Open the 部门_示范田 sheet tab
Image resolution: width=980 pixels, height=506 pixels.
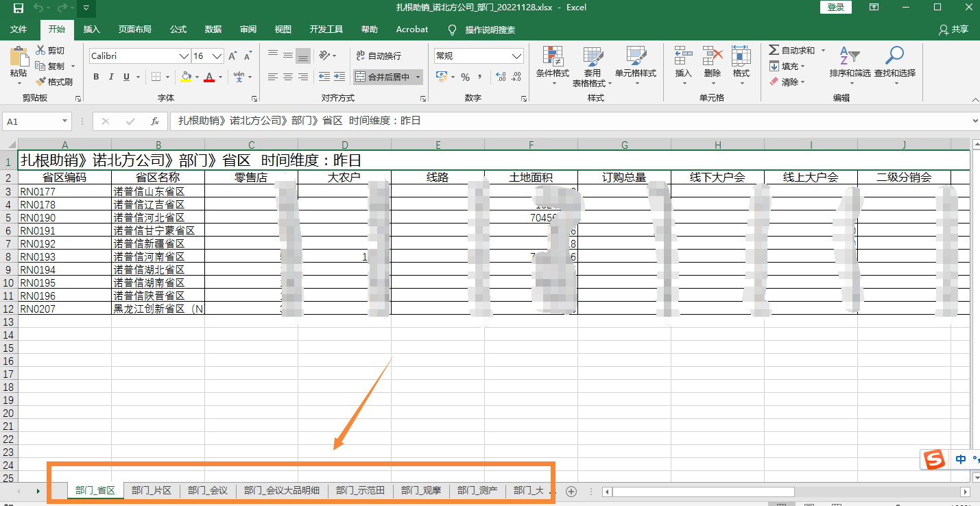[360, 491]
